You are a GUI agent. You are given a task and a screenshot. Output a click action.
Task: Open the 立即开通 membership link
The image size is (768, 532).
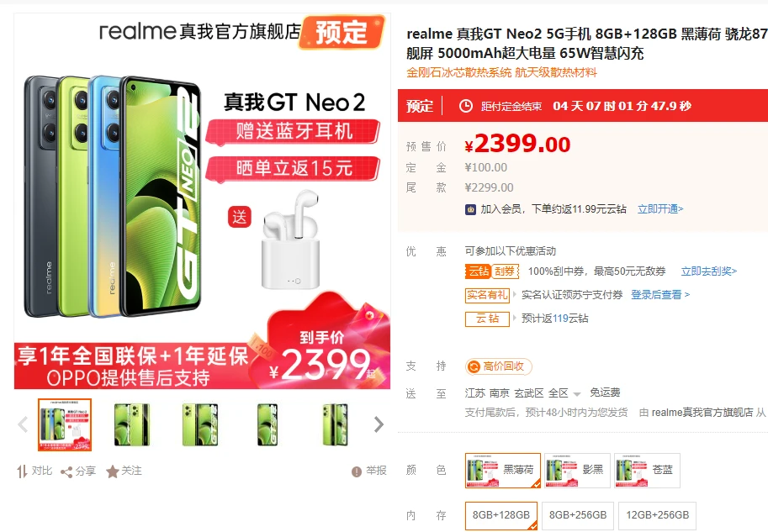[660, 209]
